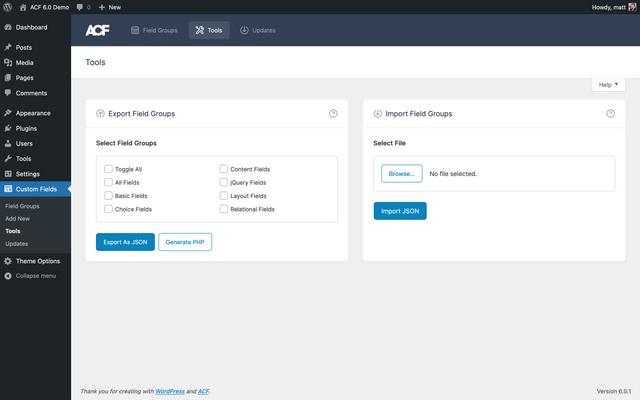The width and height of the screenshot is (640, 400).
Task: Open the New content menu
Action: click(110, 7)
